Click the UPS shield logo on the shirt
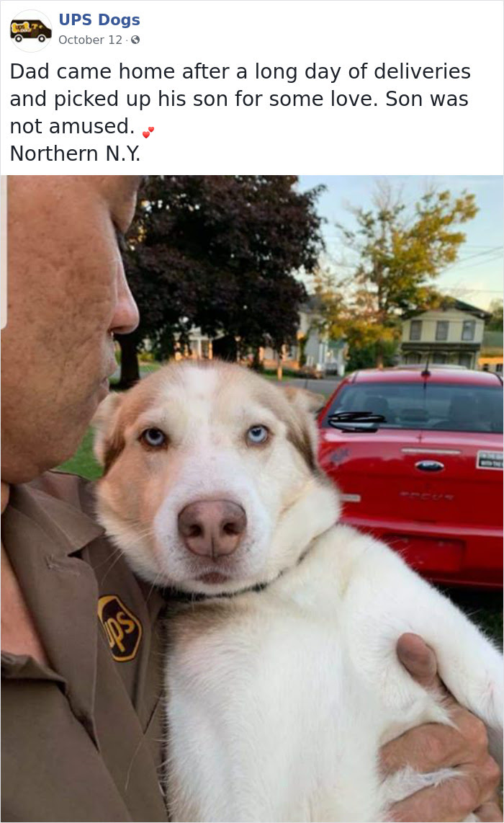The width and height of the screenshot is (504, 823). click(119, 627)
